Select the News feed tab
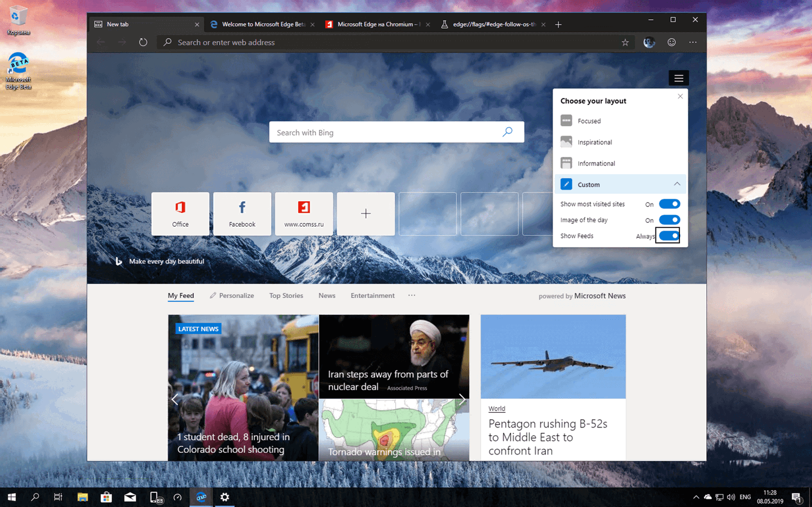 (327, 295)
